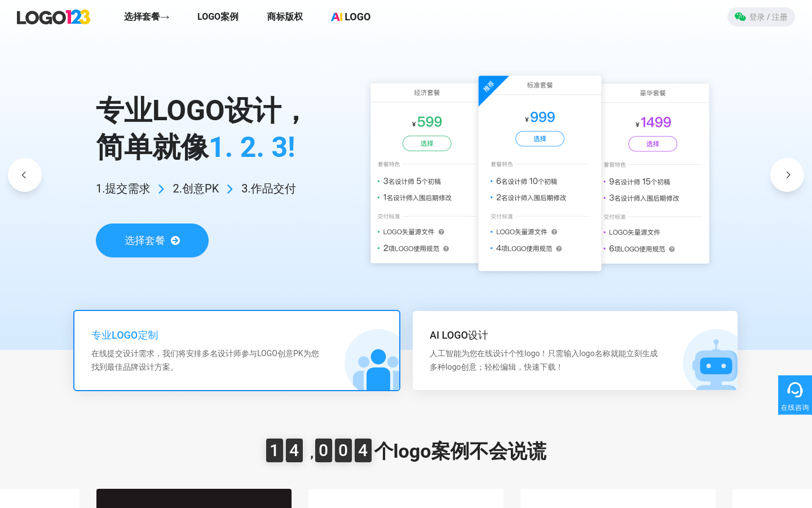
Task: Open the AI LOGO navigation item
Action: click(x=351, y=17)
